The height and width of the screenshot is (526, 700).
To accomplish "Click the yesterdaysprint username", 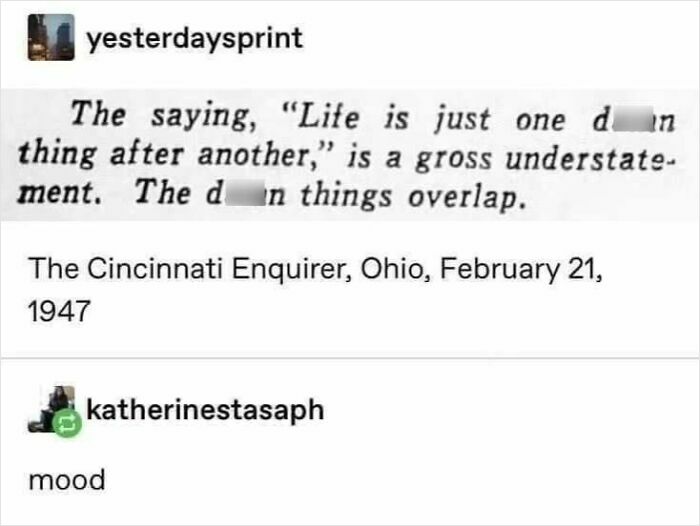I will [195, 38].
